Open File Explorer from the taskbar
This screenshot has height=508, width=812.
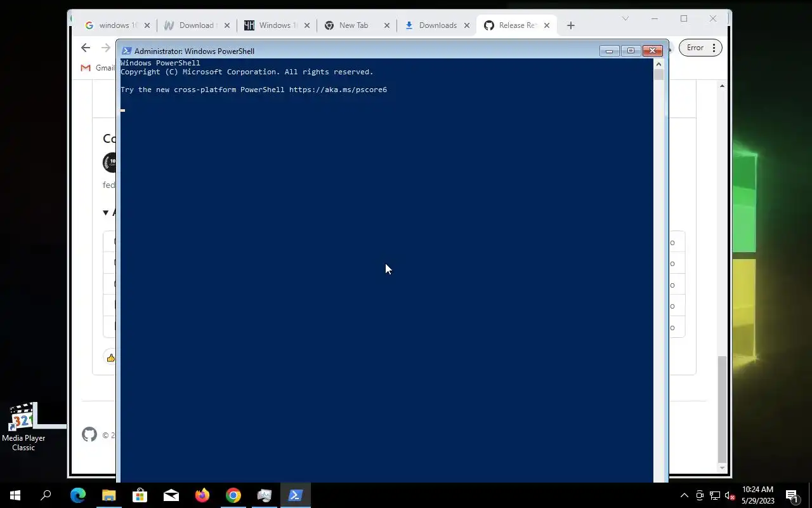click(109, 495)
